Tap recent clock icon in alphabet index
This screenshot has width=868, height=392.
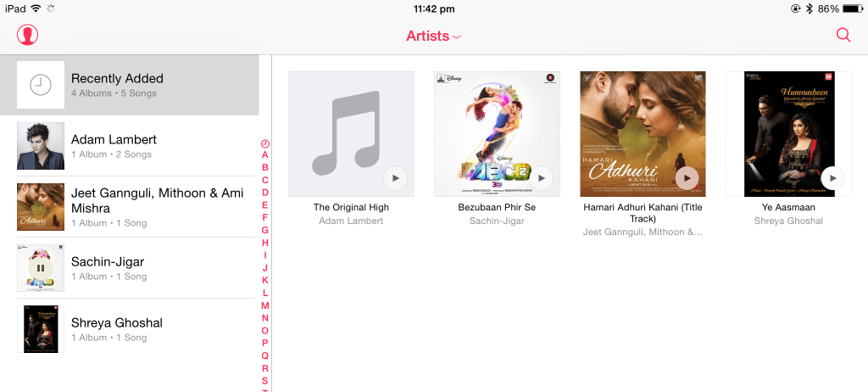click(265, 143)
